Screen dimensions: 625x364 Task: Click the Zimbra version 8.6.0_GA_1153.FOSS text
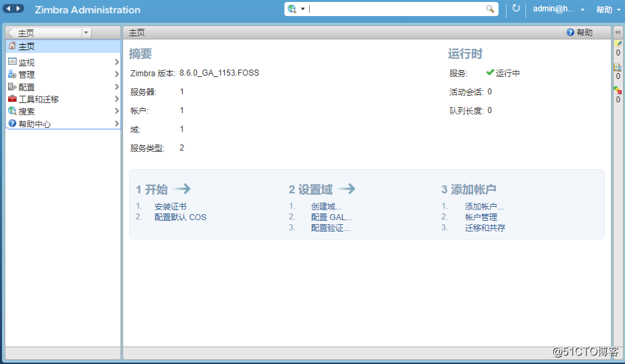219,73
